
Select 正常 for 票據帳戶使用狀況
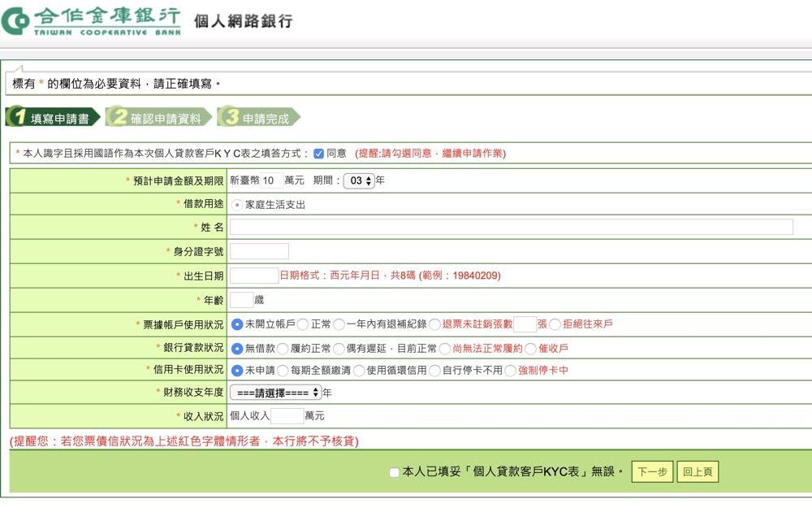[x=303, y=324]
